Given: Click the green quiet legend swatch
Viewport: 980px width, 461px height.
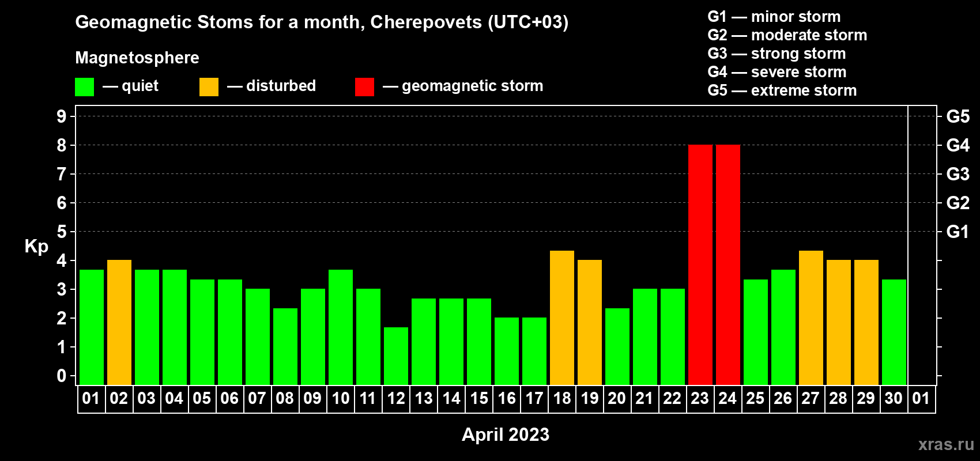Looking at the screenshot, I should [84, 87].
